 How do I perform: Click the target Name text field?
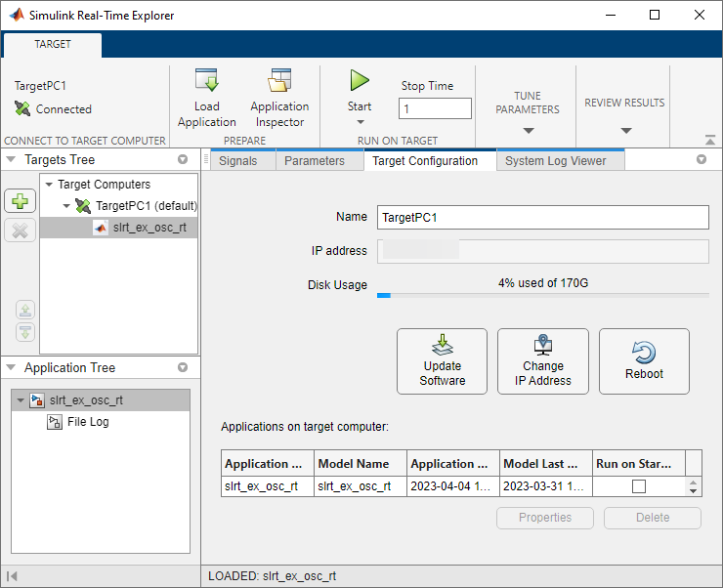542,218
